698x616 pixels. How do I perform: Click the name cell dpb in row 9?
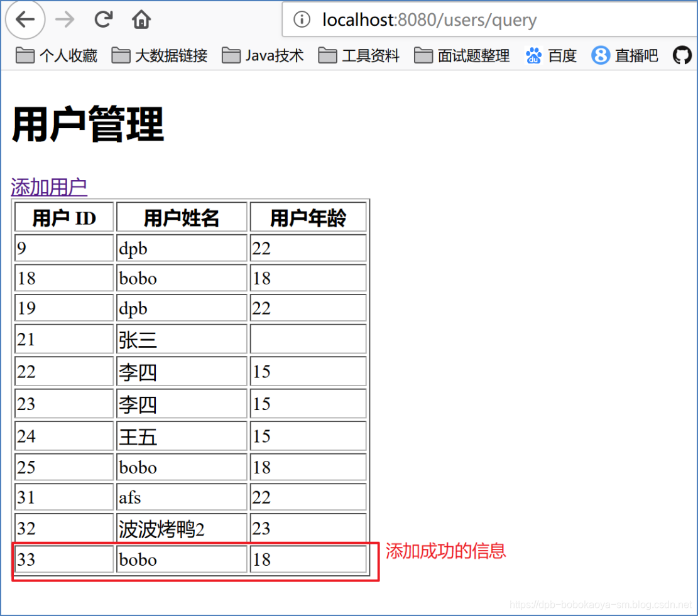(x=182, y=248)
